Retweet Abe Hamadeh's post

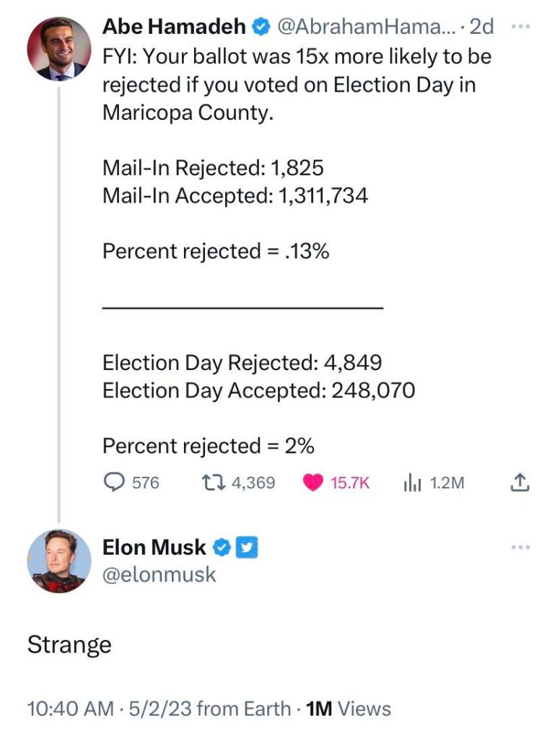point(212,483)
